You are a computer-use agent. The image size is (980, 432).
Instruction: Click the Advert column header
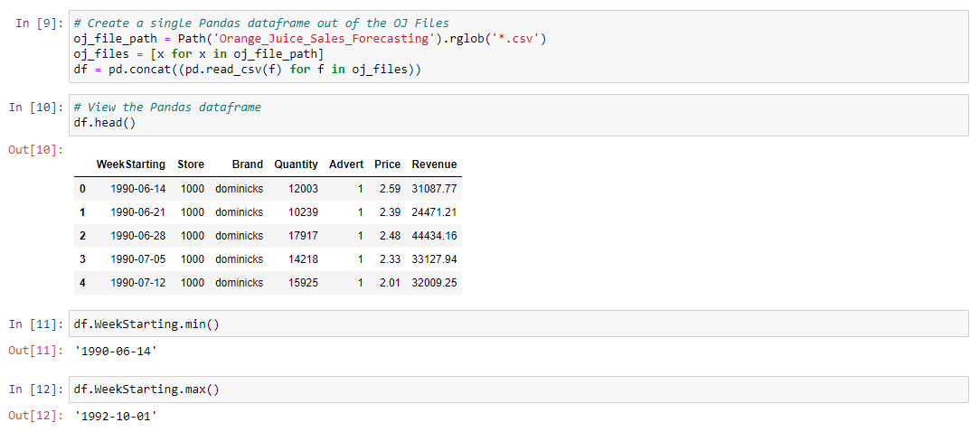click(x=345, y=164)
